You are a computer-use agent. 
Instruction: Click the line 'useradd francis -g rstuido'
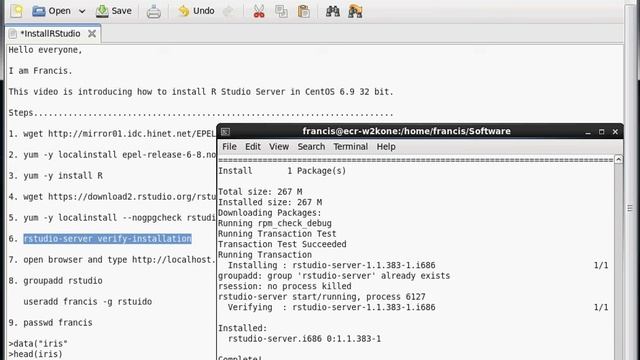tap(88, 302)
